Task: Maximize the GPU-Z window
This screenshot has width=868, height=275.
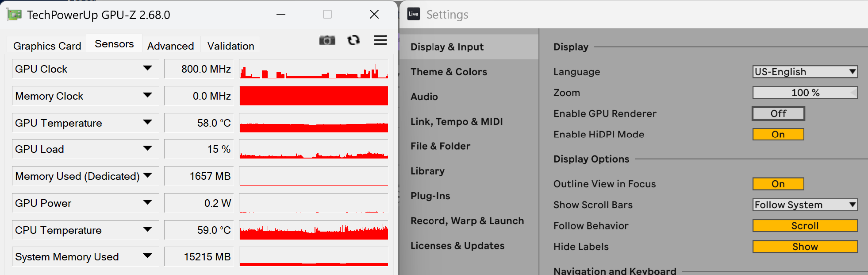Action: (x=327, y=15)
